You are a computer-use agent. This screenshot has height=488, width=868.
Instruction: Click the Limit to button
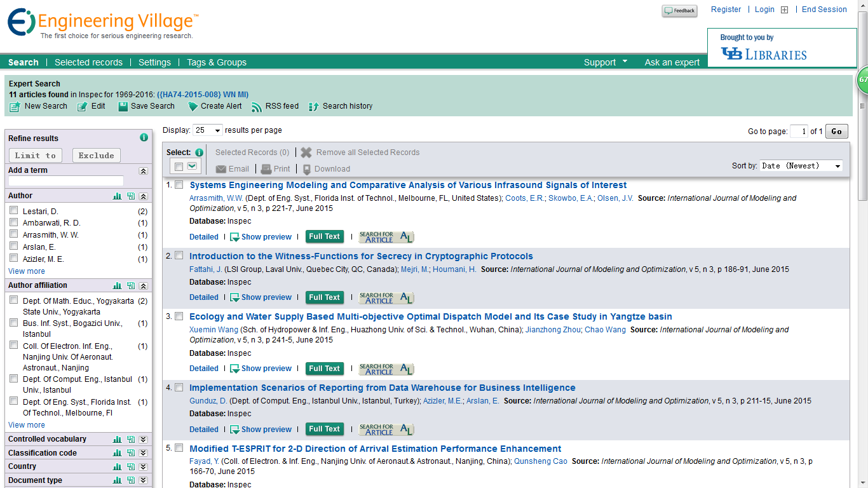coord(36,156)
